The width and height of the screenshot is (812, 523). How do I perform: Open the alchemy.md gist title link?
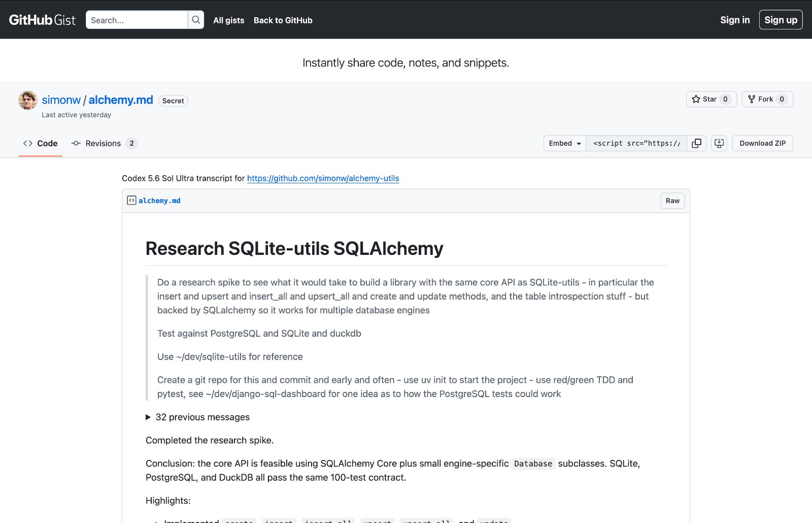[121, 100]
